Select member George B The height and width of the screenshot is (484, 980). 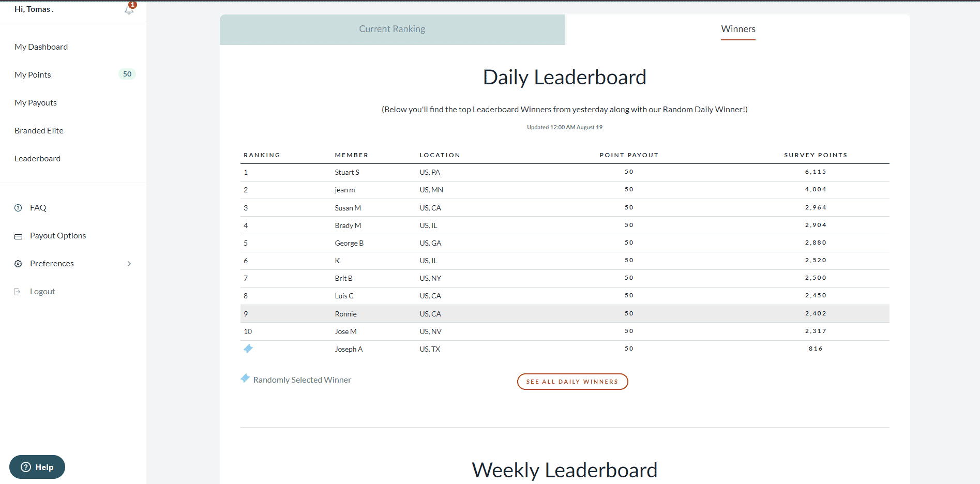349,244
